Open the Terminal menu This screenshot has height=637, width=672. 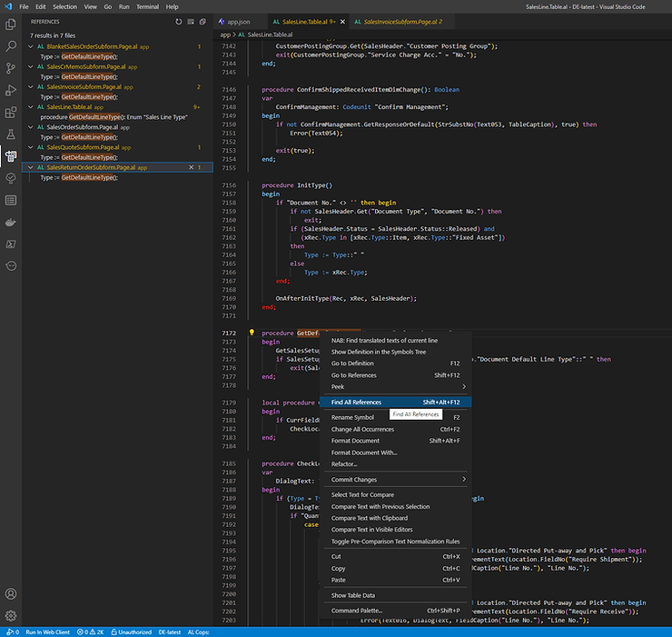click(x=148, y=6)
